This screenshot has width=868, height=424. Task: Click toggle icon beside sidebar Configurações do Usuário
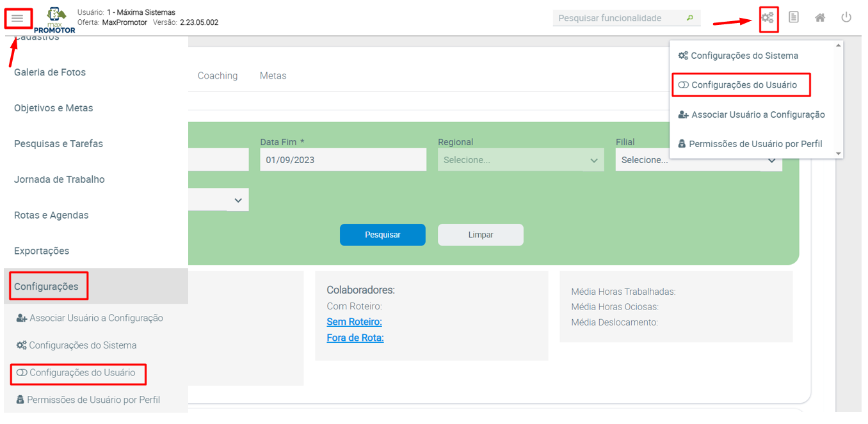(x=22, y=372)
